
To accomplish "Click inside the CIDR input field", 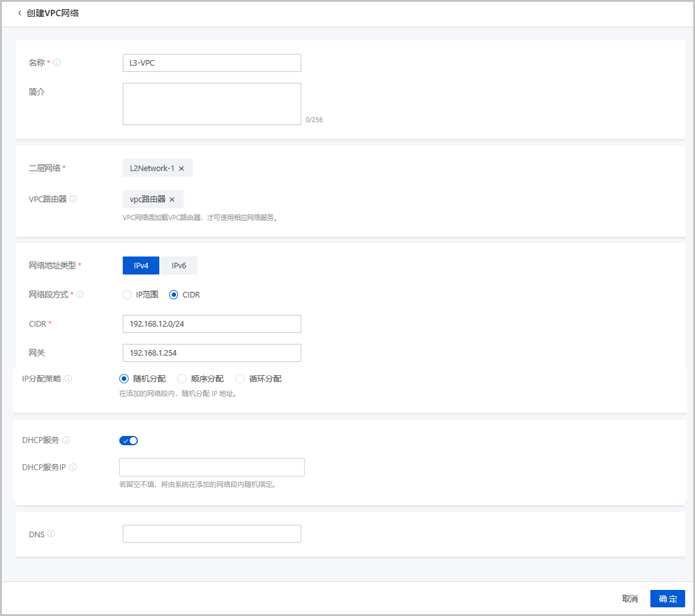I will 211,324.
